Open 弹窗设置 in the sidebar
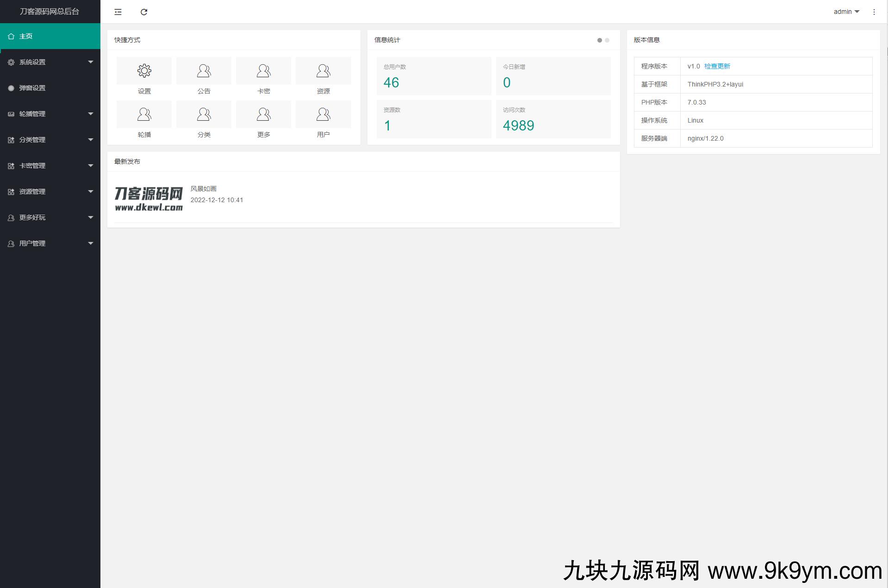This screenshot has height=588, width=888. click(50, 88)
